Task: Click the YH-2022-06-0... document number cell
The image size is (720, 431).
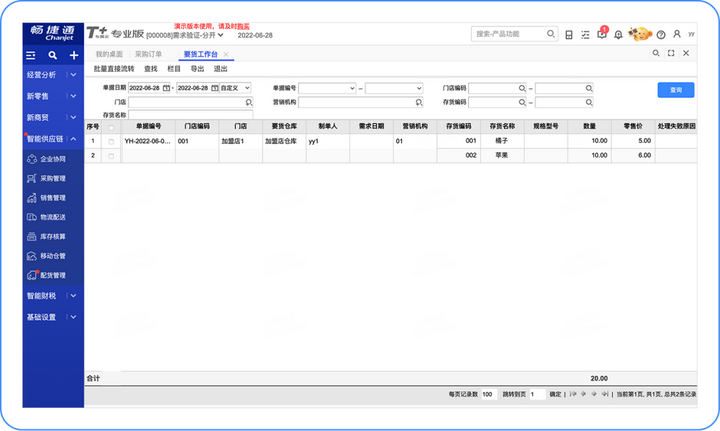Action: (148, 141)
